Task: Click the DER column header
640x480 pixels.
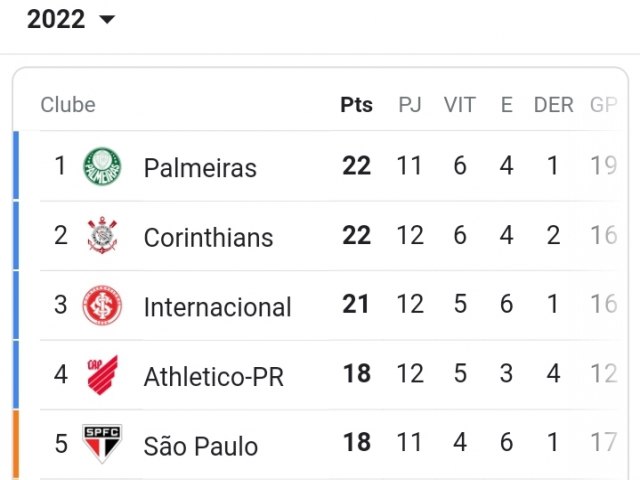Action: tap(553, 105)
